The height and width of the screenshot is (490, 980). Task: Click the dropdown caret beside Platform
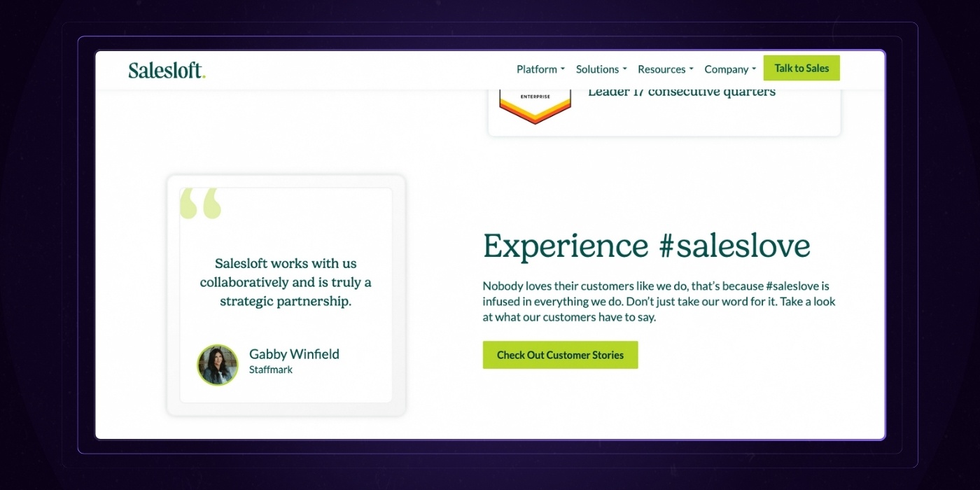[x=563, y=69]
